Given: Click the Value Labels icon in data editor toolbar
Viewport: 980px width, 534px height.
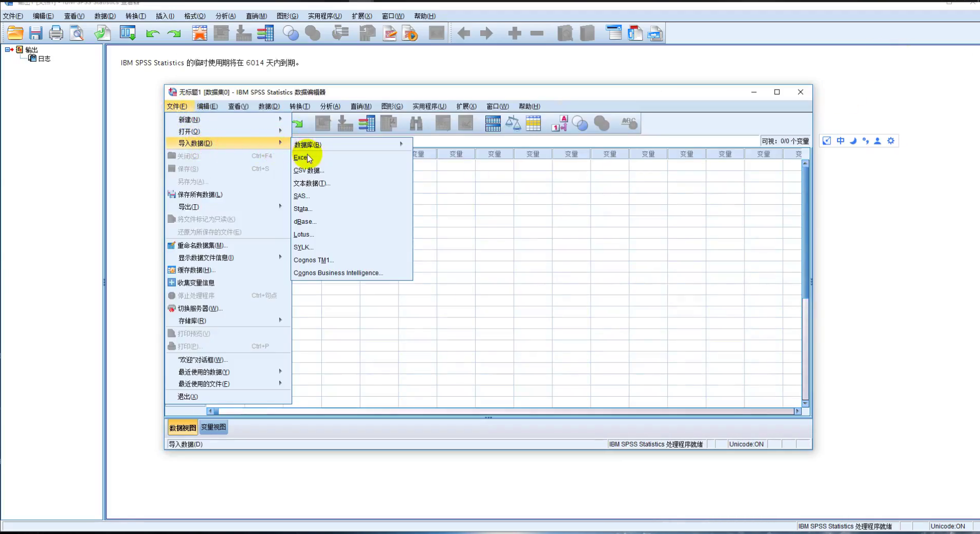Looking at the screenshot, I should tap(559, 123).
